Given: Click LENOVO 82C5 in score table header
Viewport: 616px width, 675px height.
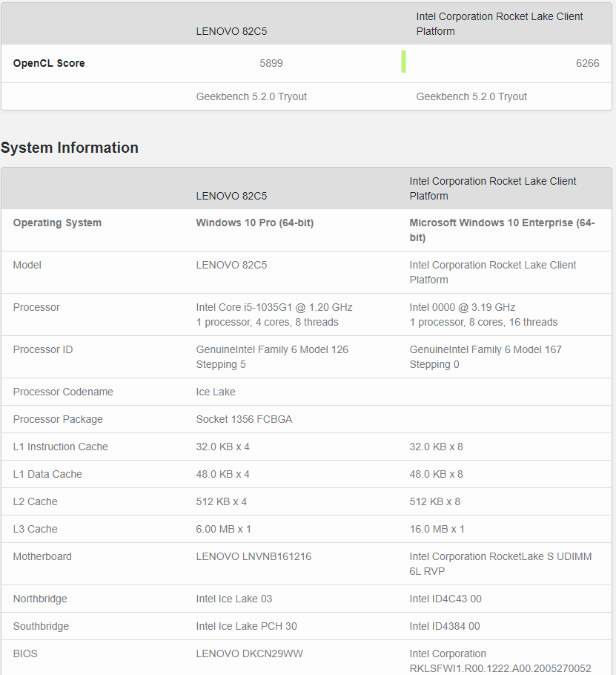Looking at the screenshot, I should tap(231, 31).
